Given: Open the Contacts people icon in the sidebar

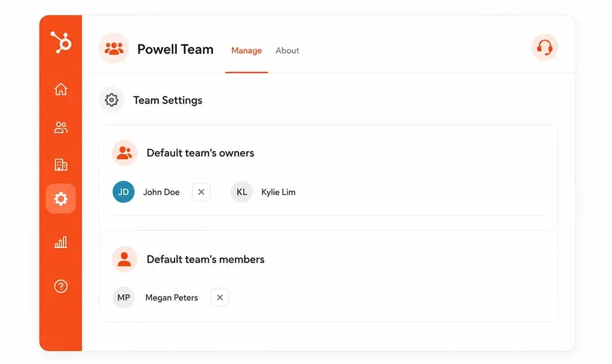Looking at the screenshot, I should (x=61, y=127).
